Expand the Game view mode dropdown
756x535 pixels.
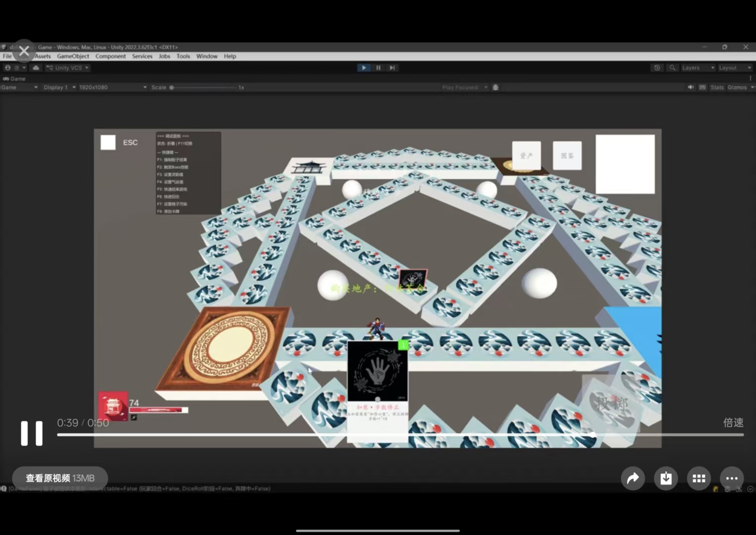(19, 88)
